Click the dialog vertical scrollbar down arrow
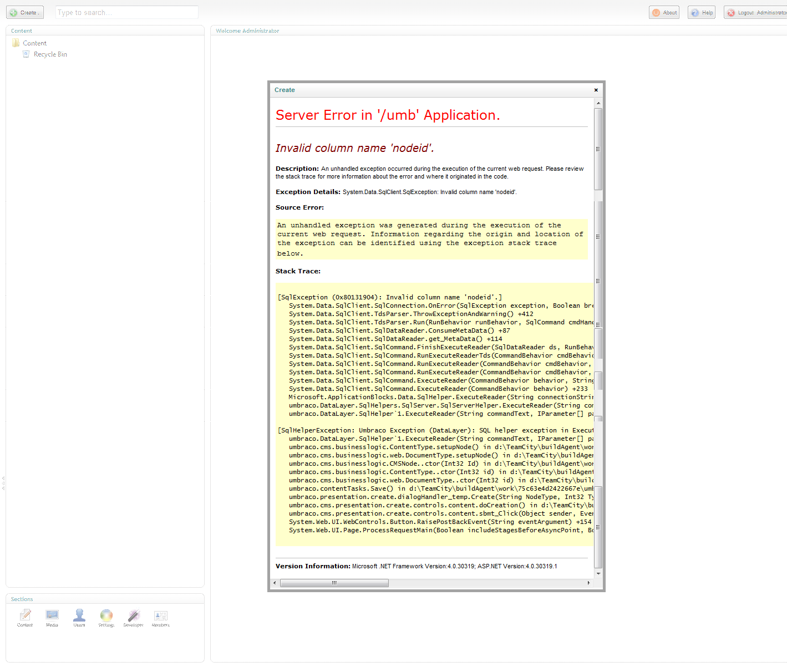The height and width of the screenshot is (672, 787). pos(598,573)
